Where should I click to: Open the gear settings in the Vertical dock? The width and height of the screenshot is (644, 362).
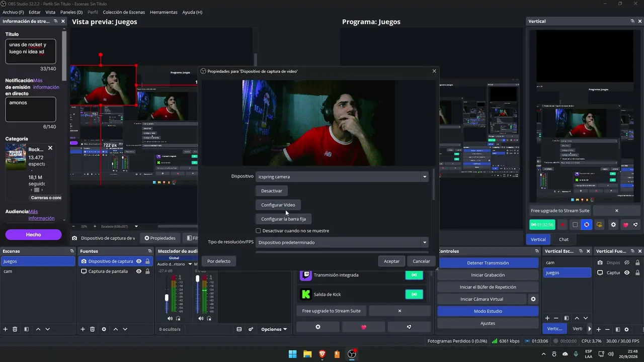click(613, 225)
